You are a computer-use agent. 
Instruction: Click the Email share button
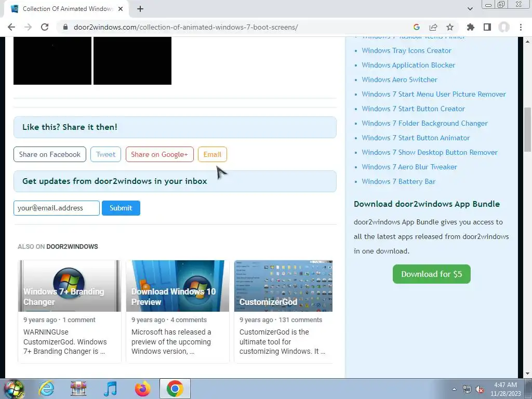pyautogui.click(x=212, y=154)
